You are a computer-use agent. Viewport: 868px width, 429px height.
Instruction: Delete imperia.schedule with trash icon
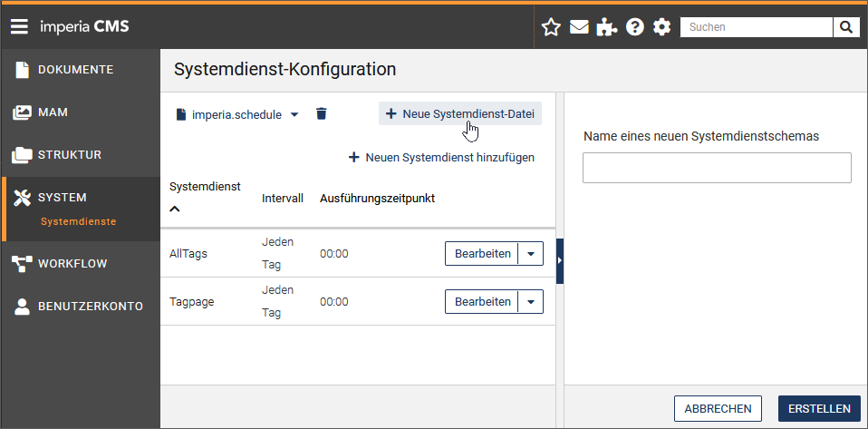coord(322,114)
